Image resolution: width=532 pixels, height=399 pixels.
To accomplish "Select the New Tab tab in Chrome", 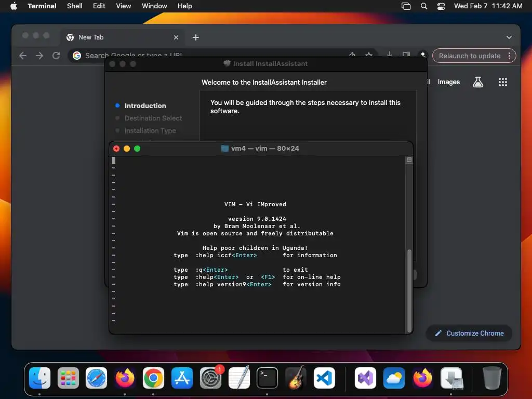I will pyautogui.click(x=123, y=37).
